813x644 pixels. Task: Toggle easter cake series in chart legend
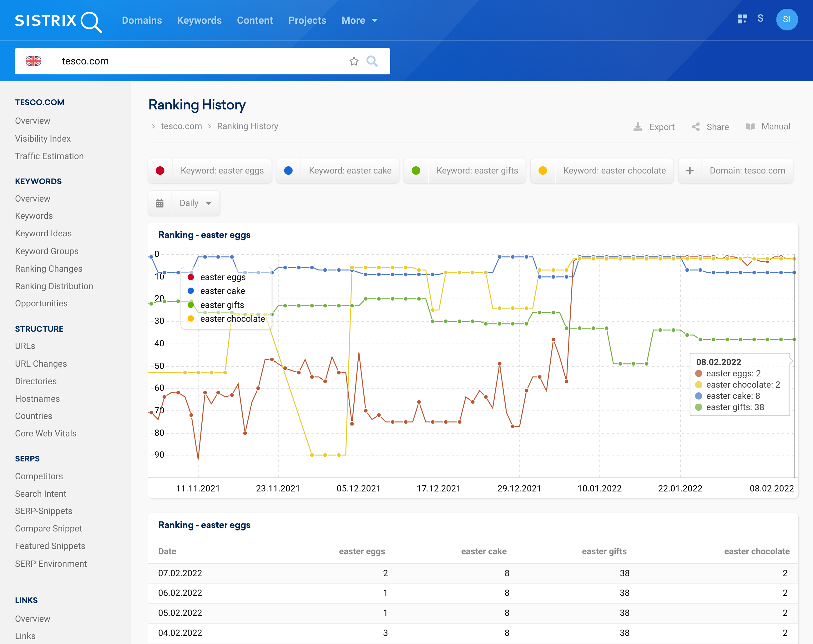[x=216, y=291]
